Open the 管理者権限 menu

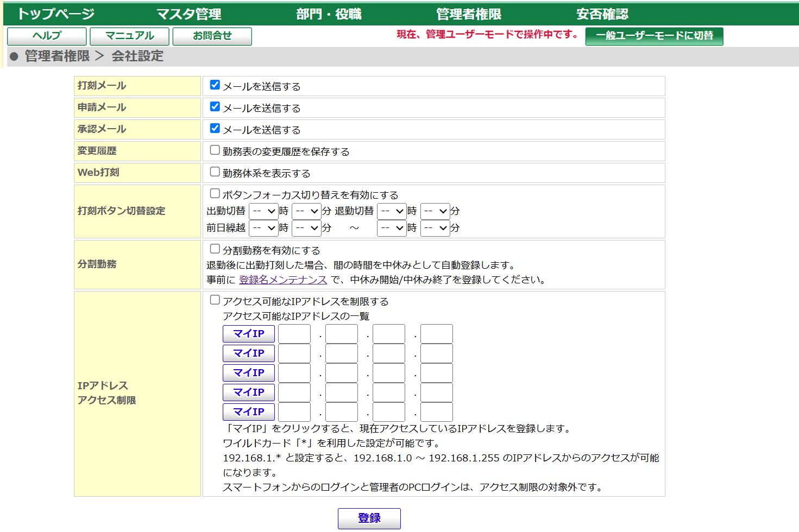(x=469, y=14)
